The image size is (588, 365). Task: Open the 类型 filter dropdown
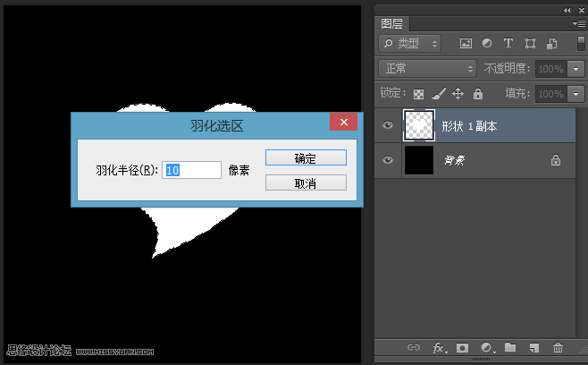[410, 44]
